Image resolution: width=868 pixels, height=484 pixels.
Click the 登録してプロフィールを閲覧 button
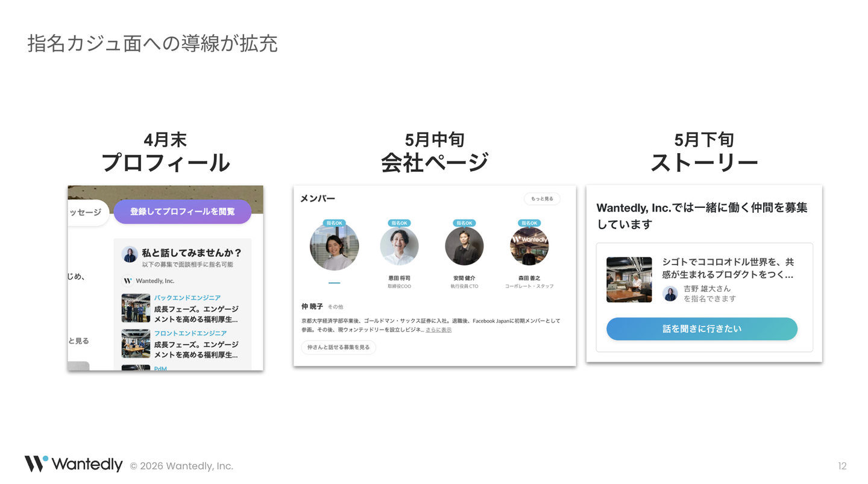pos(182,212)
